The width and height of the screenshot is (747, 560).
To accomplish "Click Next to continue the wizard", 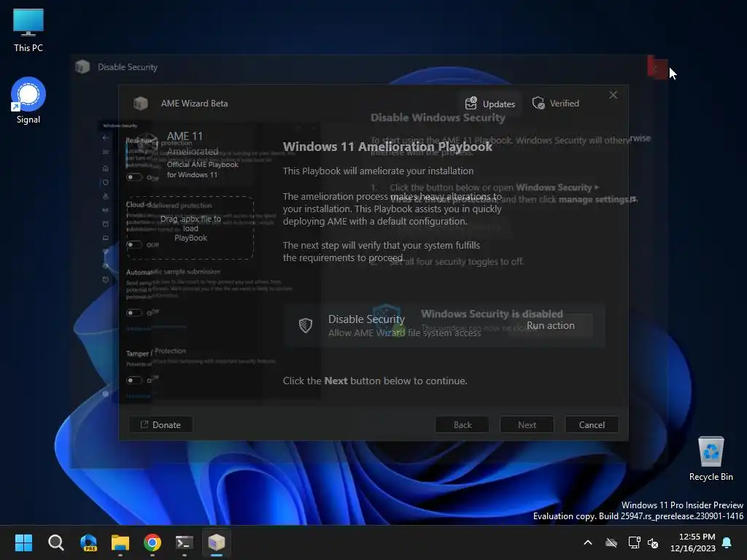I will (527, 424).
